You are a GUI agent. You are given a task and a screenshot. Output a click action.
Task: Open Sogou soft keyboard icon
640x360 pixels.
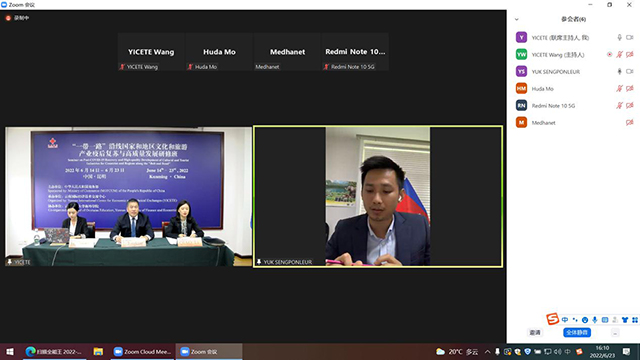point(605,320)
